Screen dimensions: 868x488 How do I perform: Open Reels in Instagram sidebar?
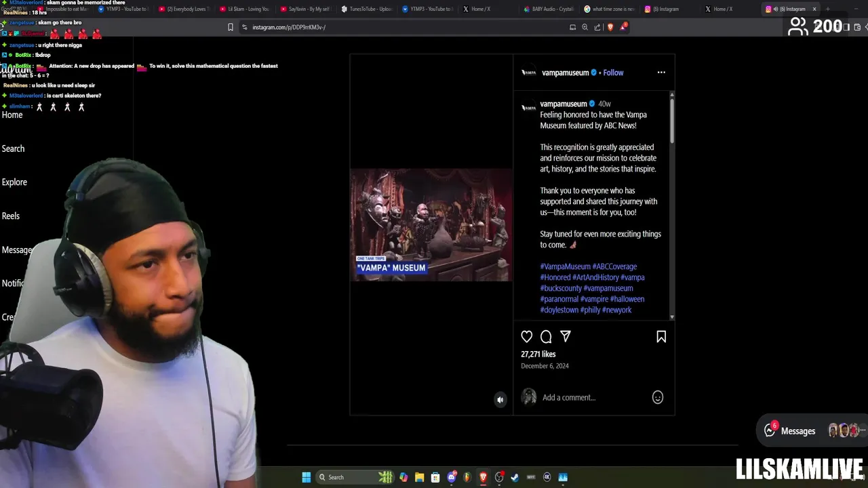click(x=11, y=216)
